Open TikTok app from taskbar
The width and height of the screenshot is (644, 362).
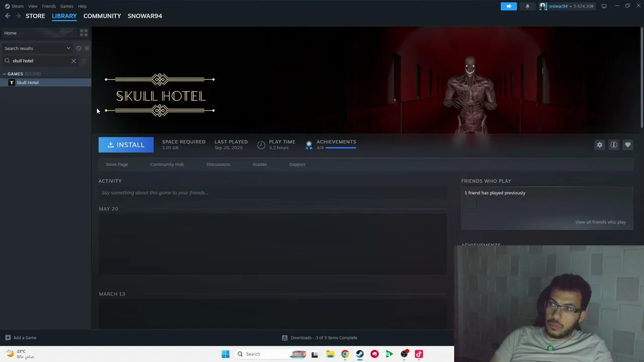point(419,354)
